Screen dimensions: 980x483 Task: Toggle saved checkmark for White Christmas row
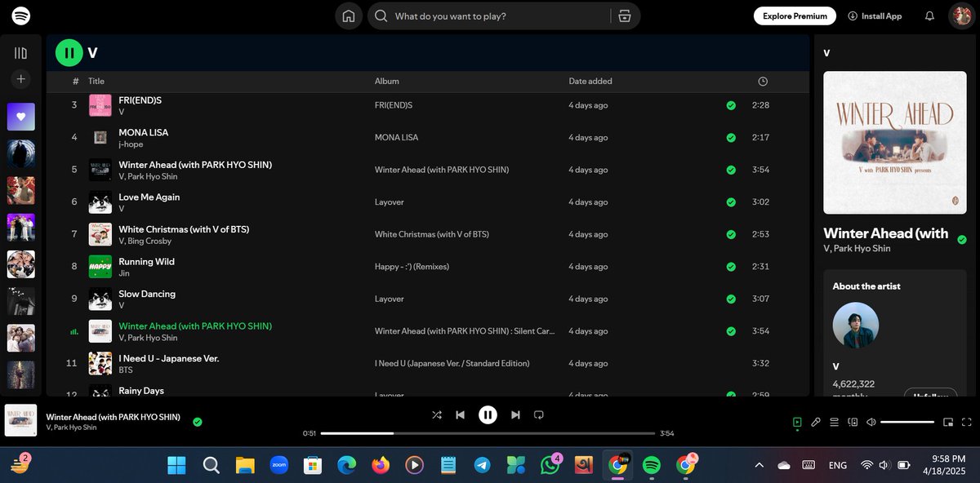coord(731,234)
